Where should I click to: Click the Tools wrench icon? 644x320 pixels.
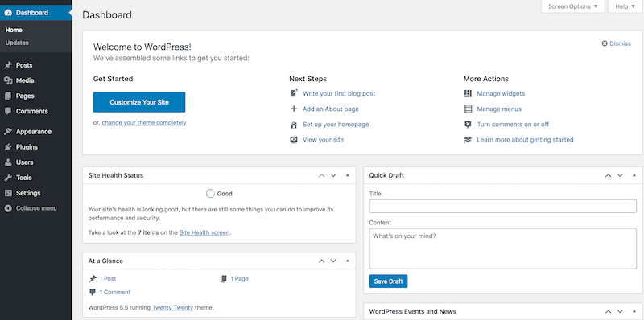tap(8, 178)
